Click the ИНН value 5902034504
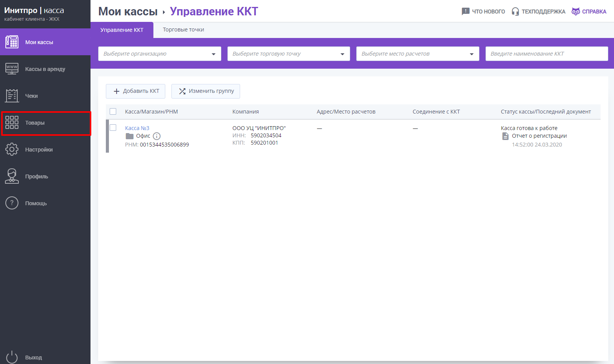The height and width of the screenshot is (364, 614). [266, 135]
